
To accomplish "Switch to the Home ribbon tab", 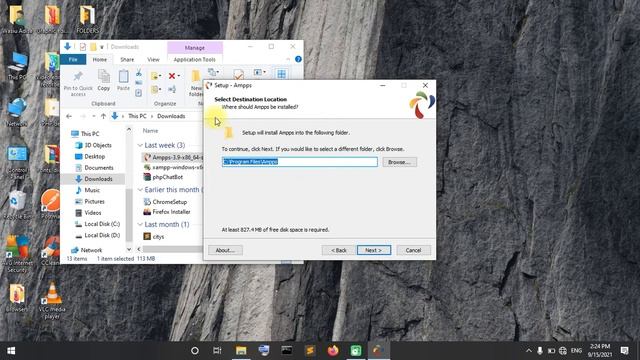I will coord(100,60).
